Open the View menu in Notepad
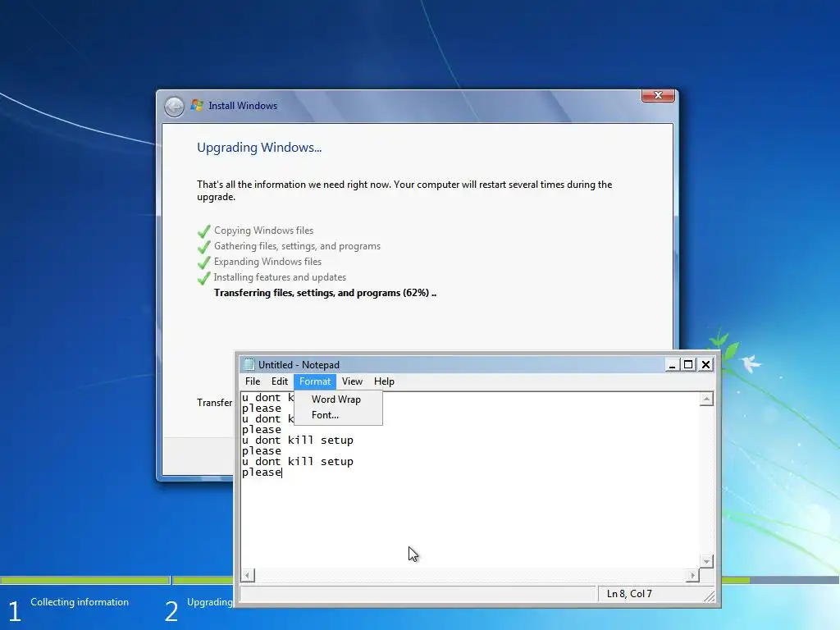This screenshot has width=840, height=630. click(352, 381)
